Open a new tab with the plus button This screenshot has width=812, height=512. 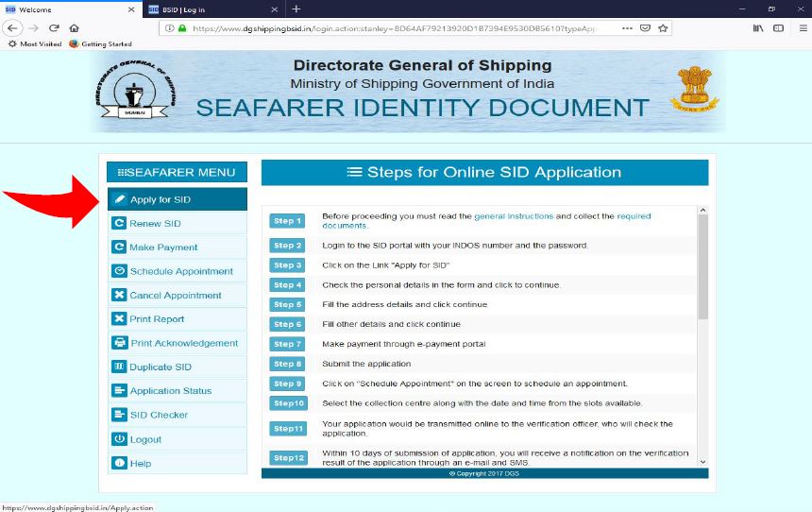[296, 9]
